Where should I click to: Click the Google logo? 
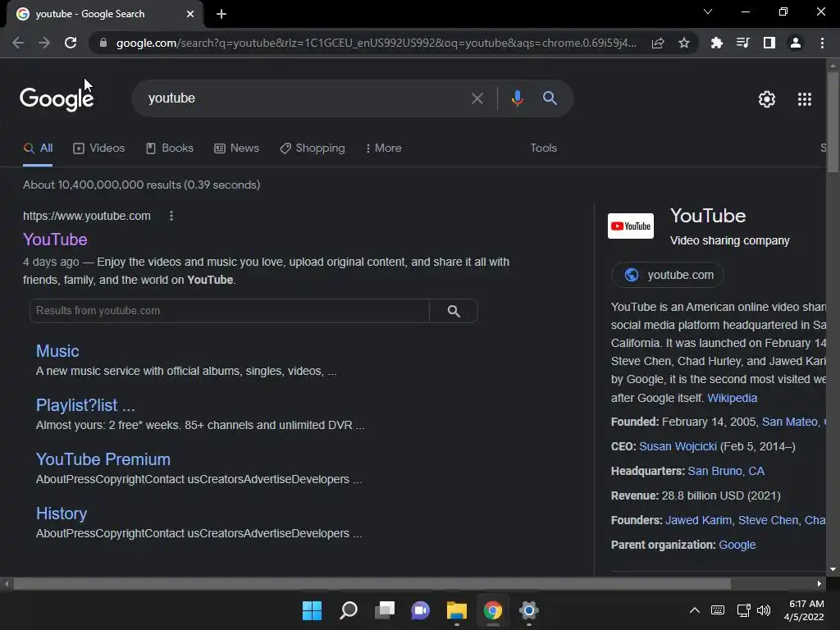(x=57, y=98)
